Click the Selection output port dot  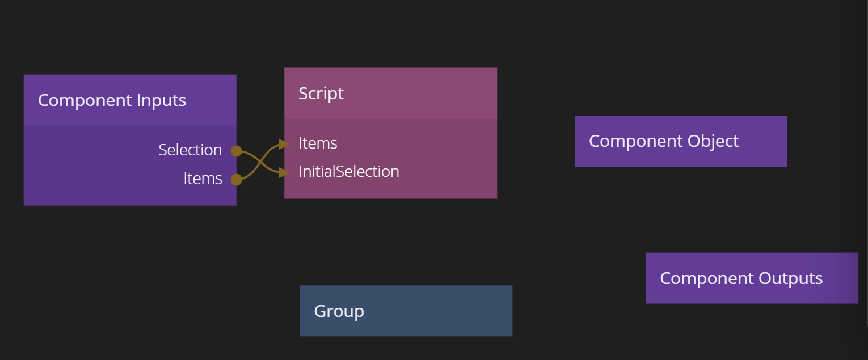point(237,151)
